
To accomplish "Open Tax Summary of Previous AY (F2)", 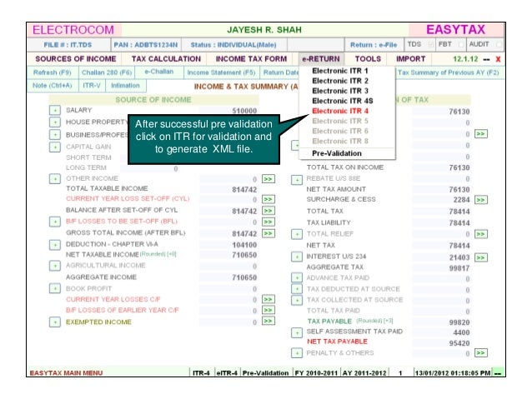I will (x=448, y=72).
